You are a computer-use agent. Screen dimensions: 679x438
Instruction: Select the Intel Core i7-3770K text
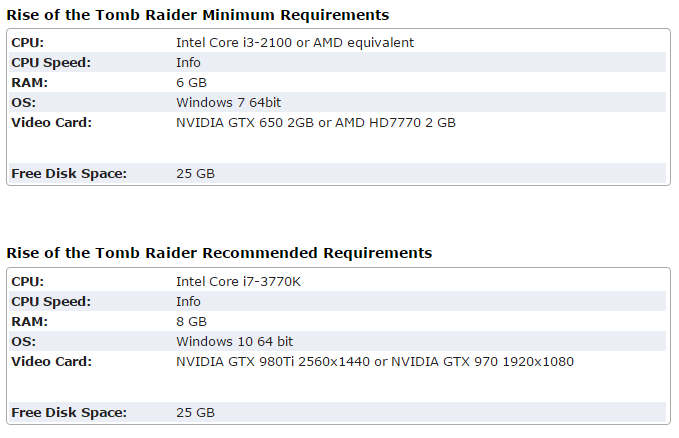click(238, 282)
